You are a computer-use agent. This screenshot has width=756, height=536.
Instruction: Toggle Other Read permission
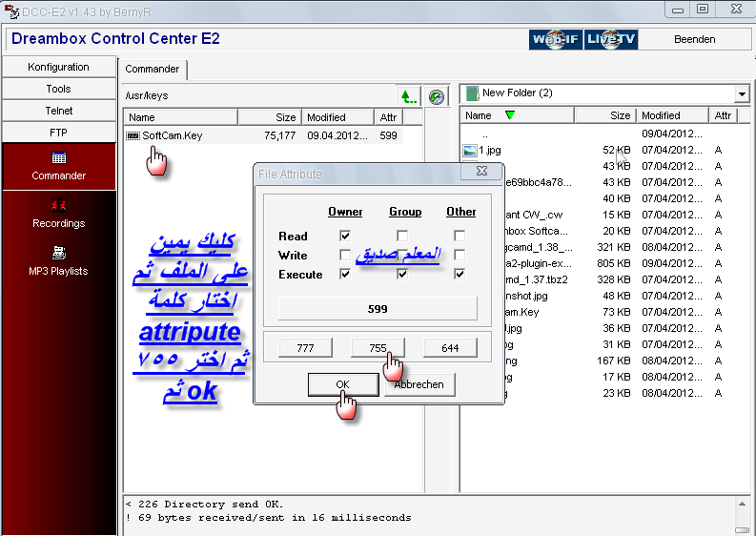(x=460, y=236)
